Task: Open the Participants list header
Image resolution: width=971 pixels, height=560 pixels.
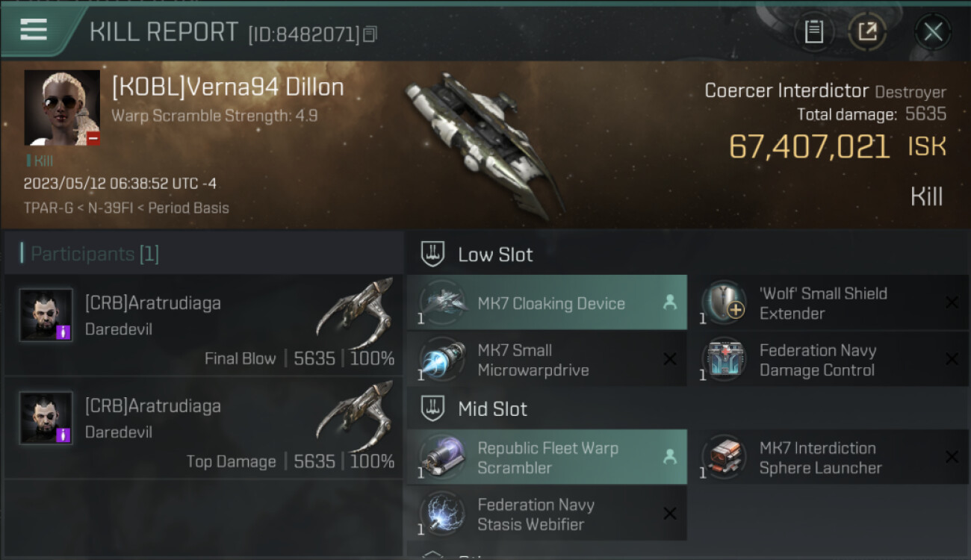Action: 94,255
